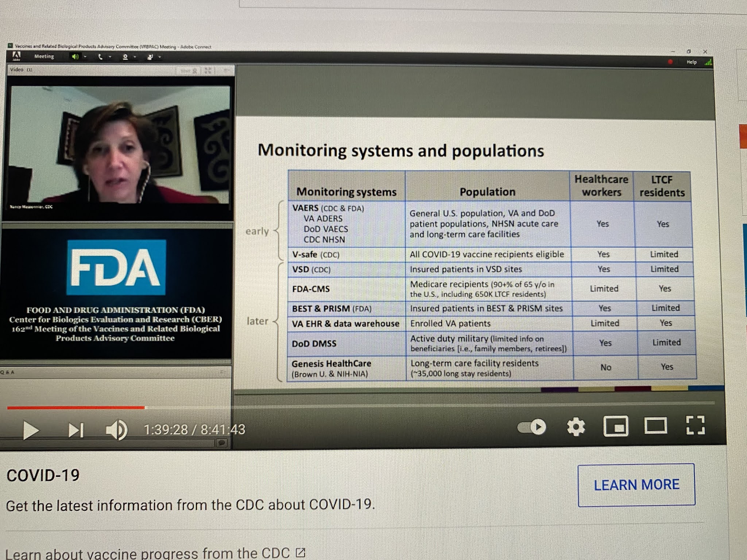The height and width of the screenshot is (560, 747).
Task: Mute the YouTube volume speaker
Action: (x=116, y=430)
